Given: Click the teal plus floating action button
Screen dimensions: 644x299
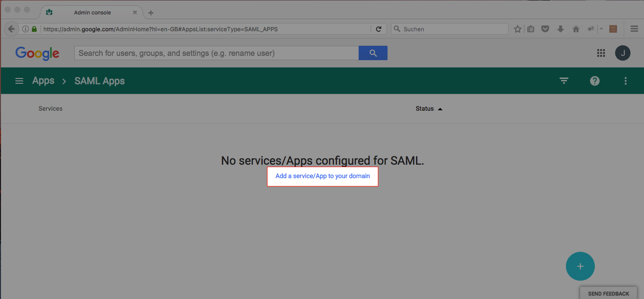Looking at the screenshot, I should [x=580, y=266].
